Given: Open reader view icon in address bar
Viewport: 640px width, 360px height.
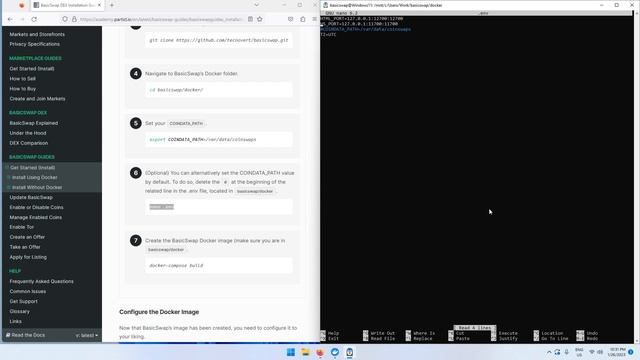Looking at the screenshot, I should point(250,19).
